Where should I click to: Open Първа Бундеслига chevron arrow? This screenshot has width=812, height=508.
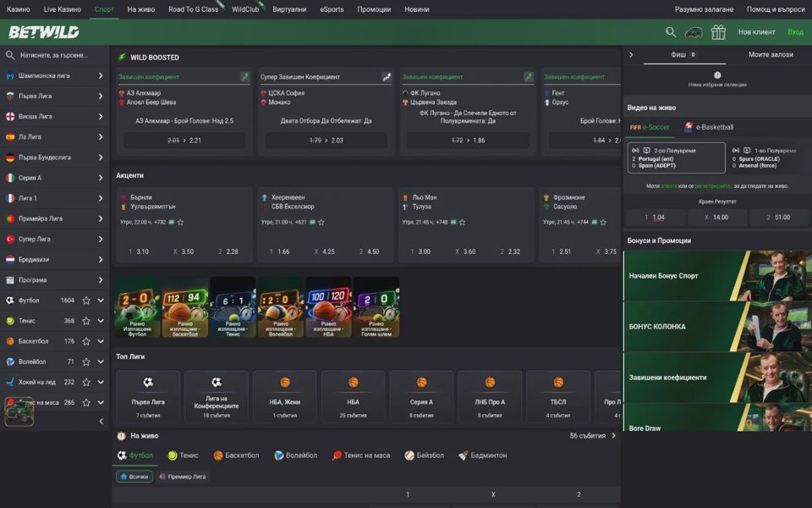coord(101,157)
